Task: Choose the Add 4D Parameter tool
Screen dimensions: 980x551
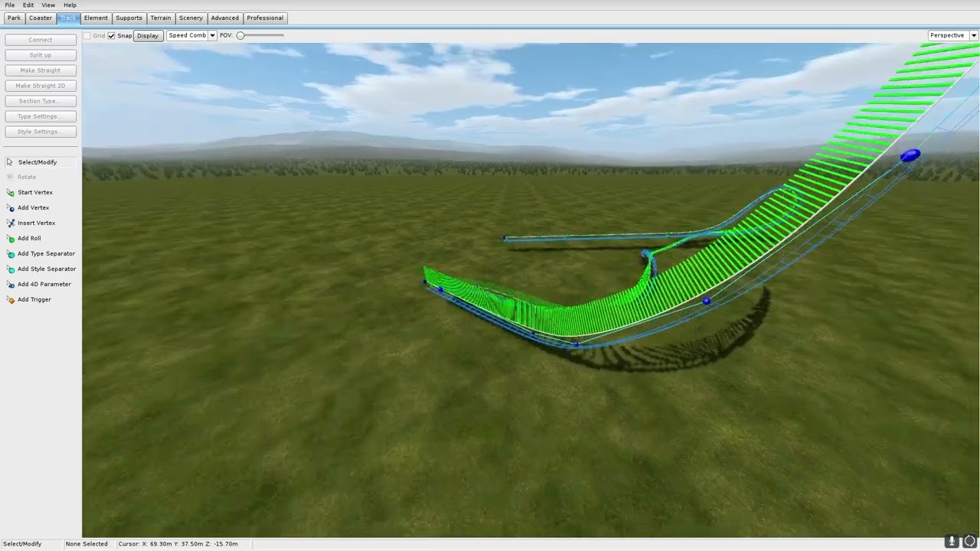Action: 44,284
